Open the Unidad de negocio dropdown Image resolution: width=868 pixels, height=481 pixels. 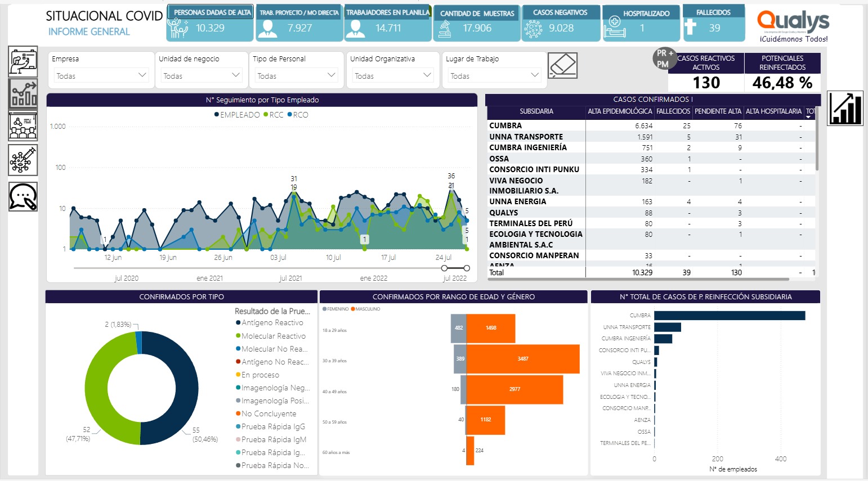point(202,75)
